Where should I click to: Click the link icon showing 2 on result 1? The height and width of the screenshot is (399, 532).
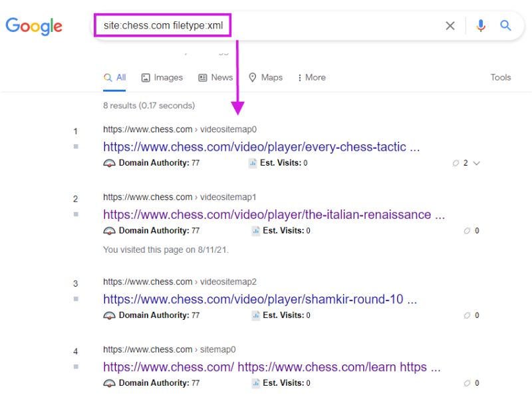(x=456, y=163)
